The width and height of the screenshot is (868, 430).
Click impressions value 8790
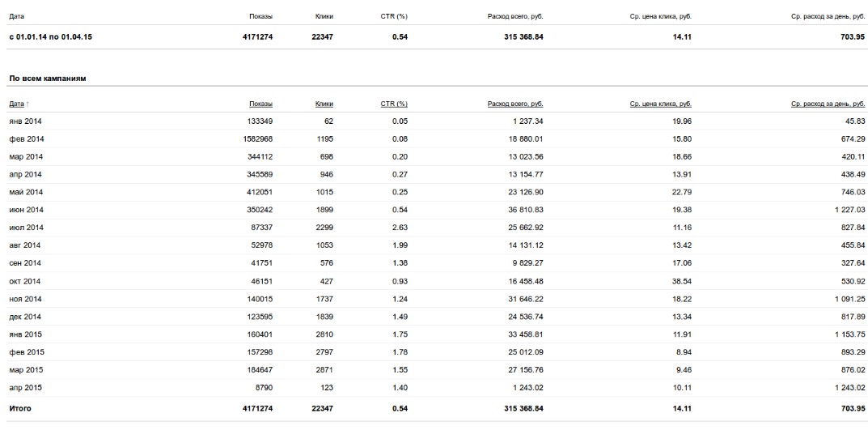click(x=264, y=388)
